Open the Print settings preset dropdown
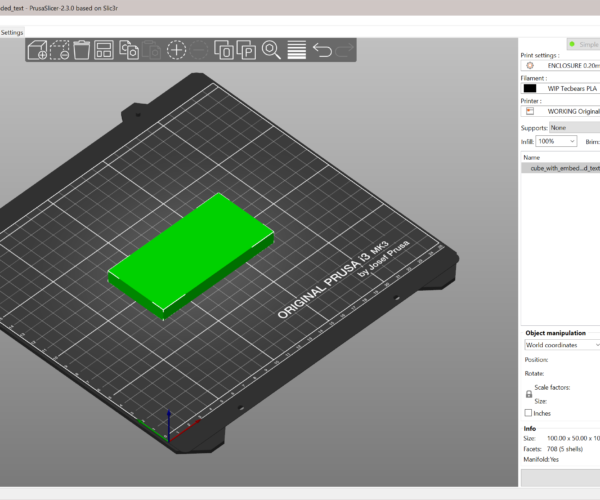The width and height of the screenshot is (600, 500). pyautogui.click(x=560, y=65)
